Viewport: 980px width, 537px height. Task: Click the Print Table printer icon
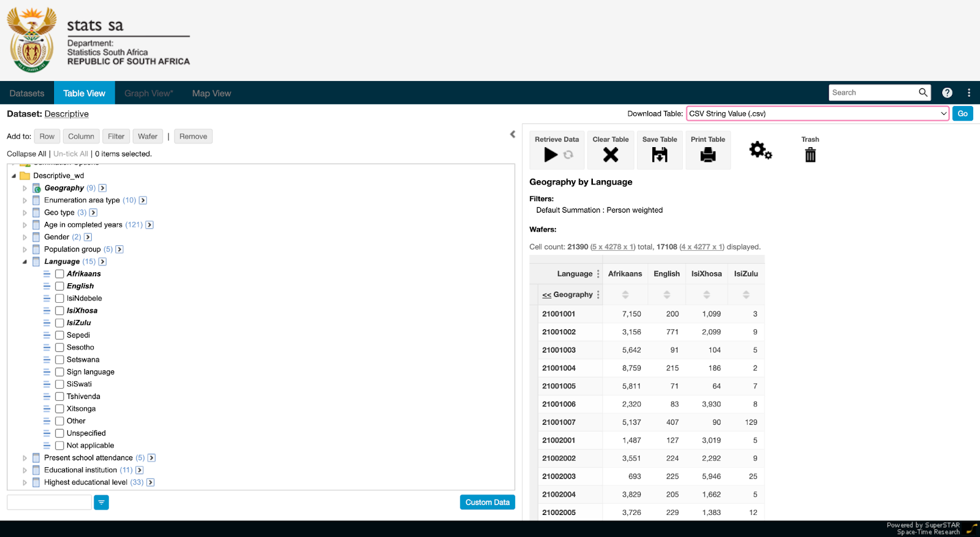[x=708, y=155]
